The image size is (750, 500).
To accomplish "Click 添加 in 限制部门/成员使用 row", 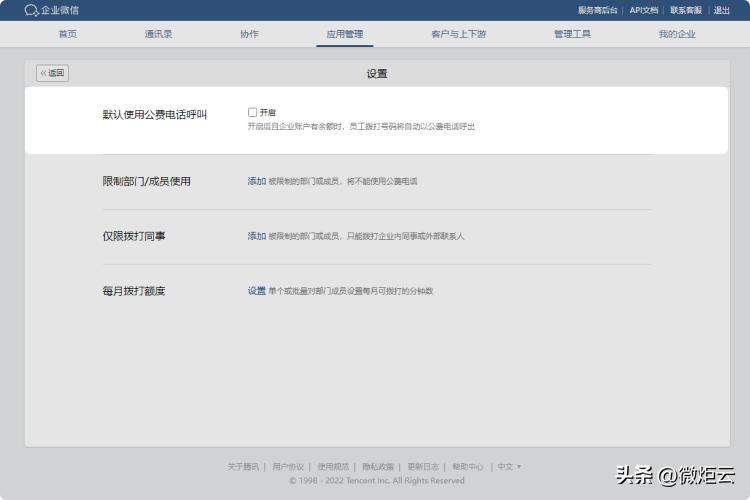I will click(x=257, y=181).
